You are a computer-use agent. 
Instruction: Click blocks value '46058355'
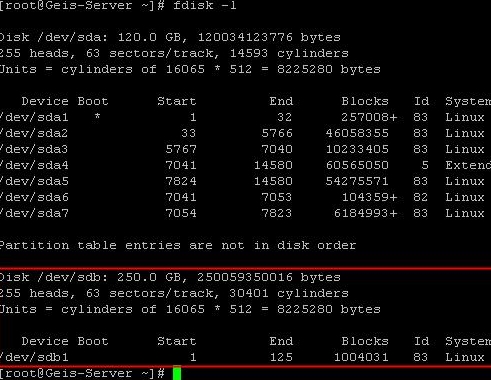pos(357,133)
